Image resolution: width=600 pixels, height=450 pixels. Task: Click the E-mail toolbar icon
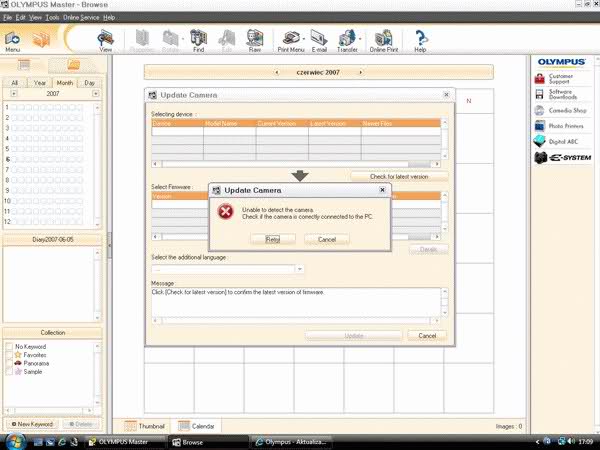(x=319, y=41)
